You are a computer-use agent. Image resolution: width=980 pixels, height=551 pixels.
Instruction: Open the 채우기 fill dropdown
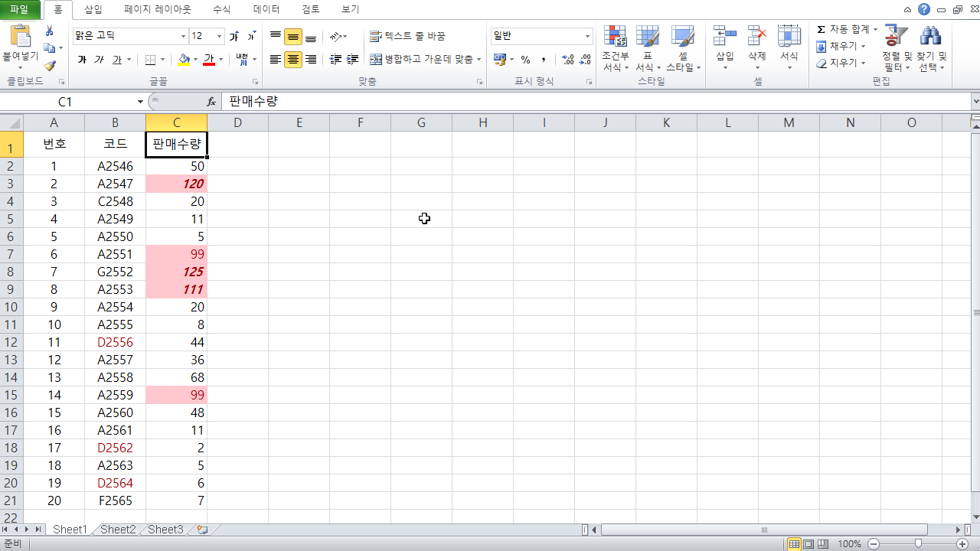pyautogui.click(x=841, y=46)
